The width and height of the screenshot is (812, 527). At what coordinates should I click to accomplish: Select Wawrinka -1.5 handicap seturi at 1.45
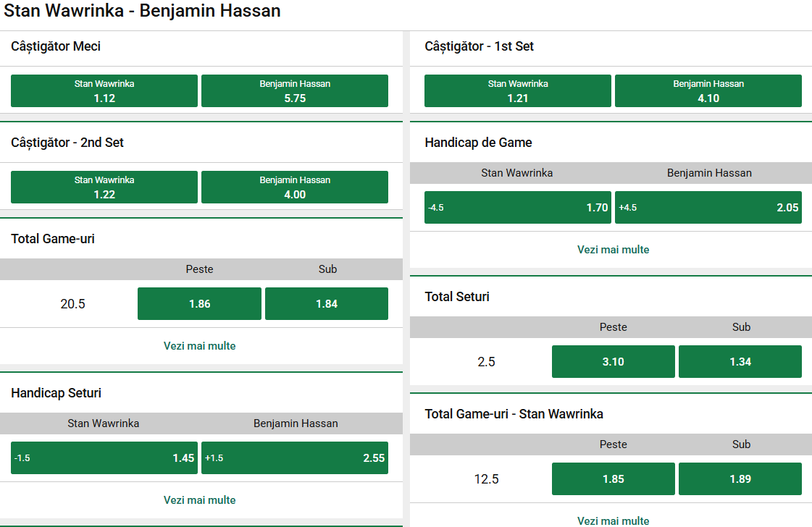tap(104, 458)
